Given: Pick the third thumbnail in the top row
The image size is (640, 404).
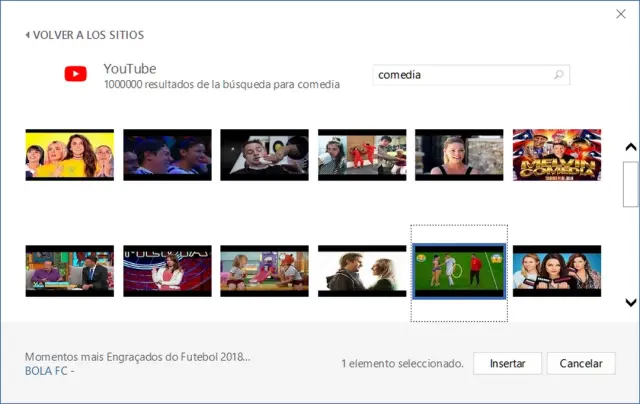Looking at the screenshot, I should pos(264,155).
